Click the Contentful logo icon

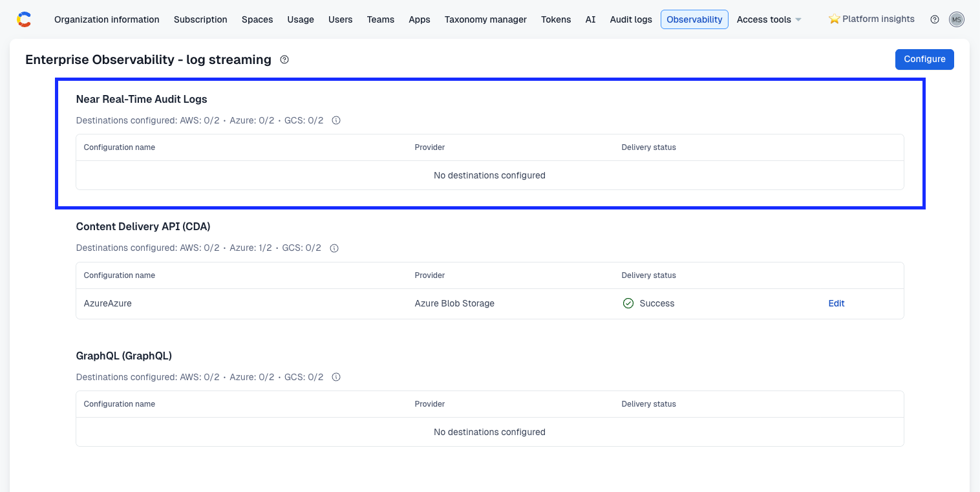coord(24,19)
